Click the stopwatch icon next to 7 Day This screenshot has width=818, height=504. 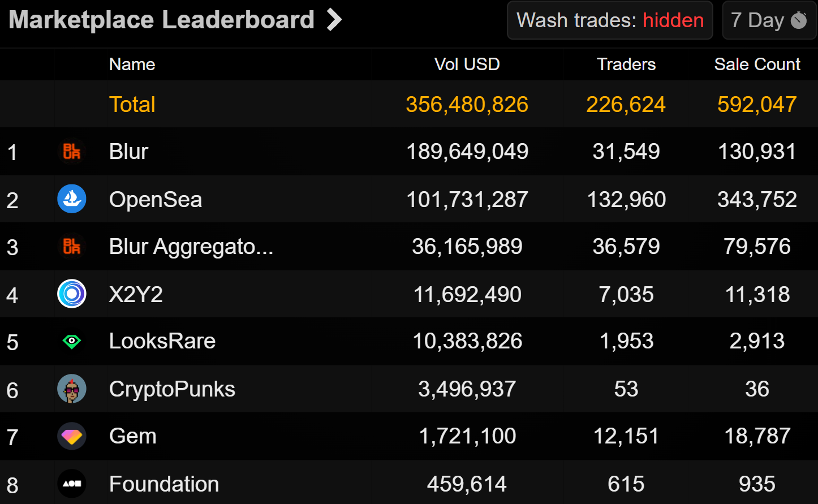tap(798, 20)
